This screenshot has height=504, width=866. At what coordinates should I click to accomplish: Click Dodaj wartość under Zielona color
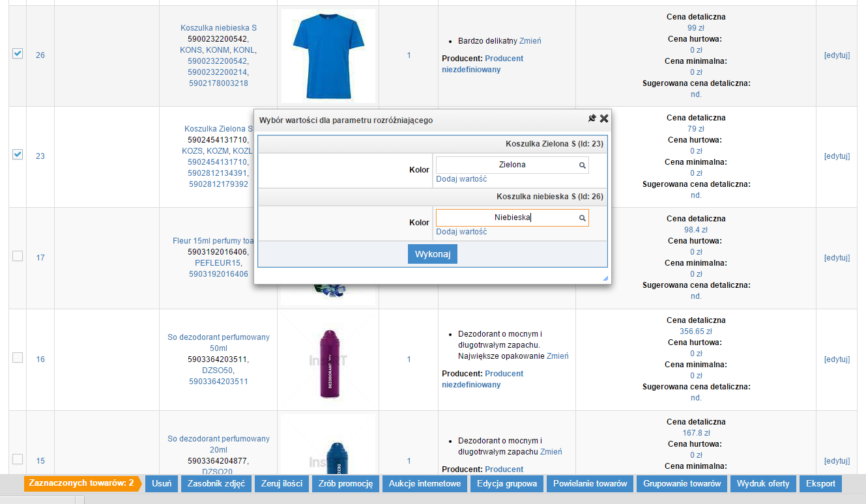461,179
